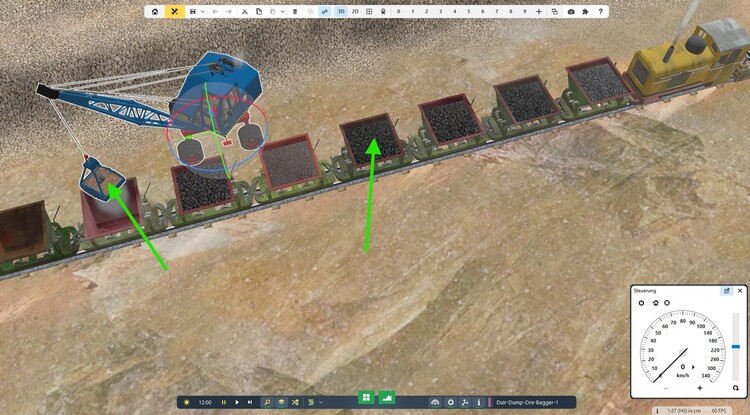Increase speed with plus button
The height and width of the screenshot is (415, 750).
[700, 388]
